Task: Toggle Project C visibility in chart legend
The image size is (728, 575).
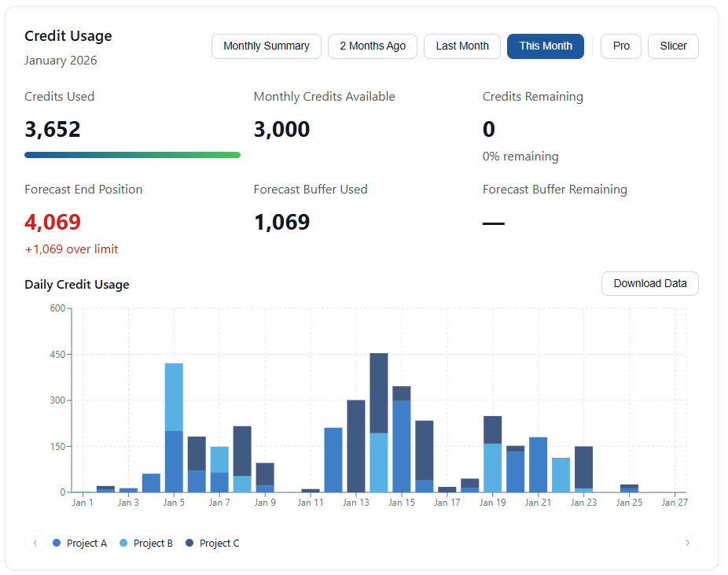Action: [218, 543]
